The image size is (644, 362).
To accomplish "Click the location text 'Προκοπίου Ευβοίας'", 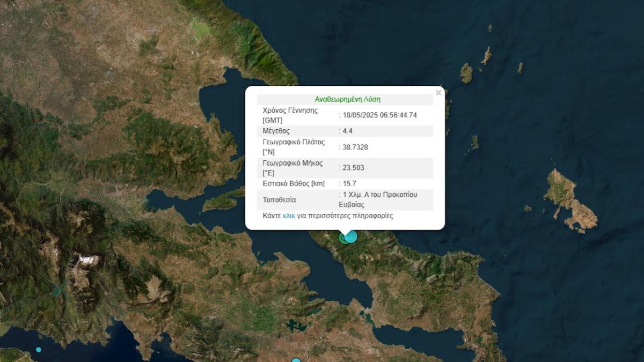I will (x=378, y=200).
